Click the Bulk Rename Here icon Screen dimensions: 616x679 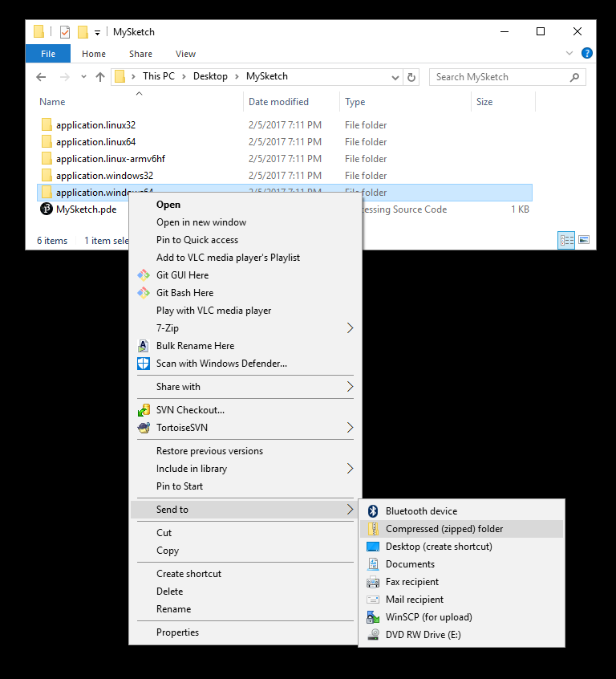[144, 346]
